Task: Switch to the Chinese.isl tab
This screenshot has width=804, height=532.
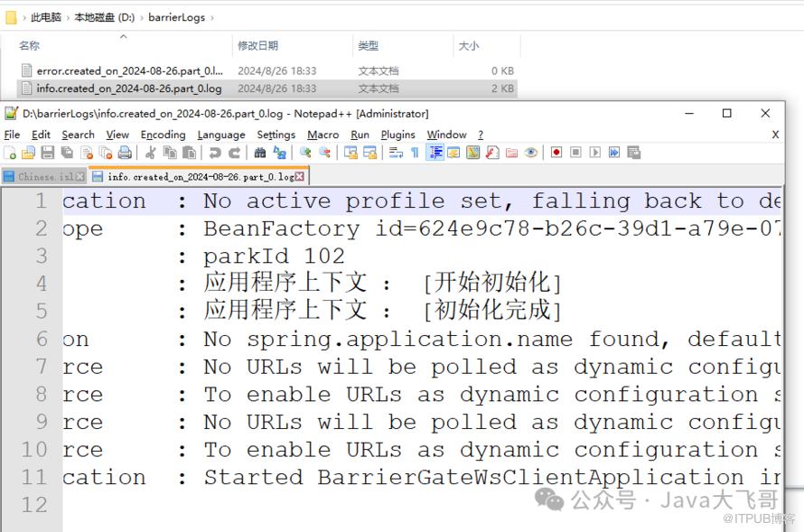Action: click(x=42, y=177)
